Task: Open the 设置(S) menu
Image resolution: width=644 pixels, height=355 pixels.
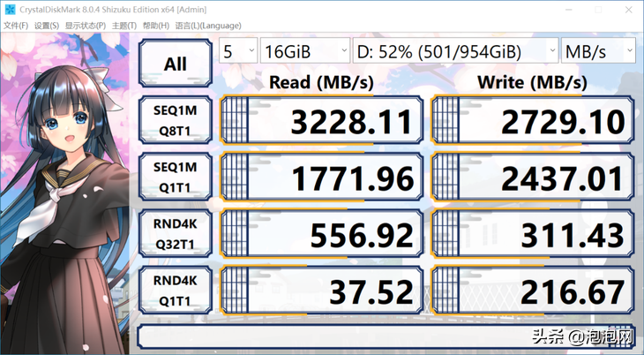Action: 47,26
